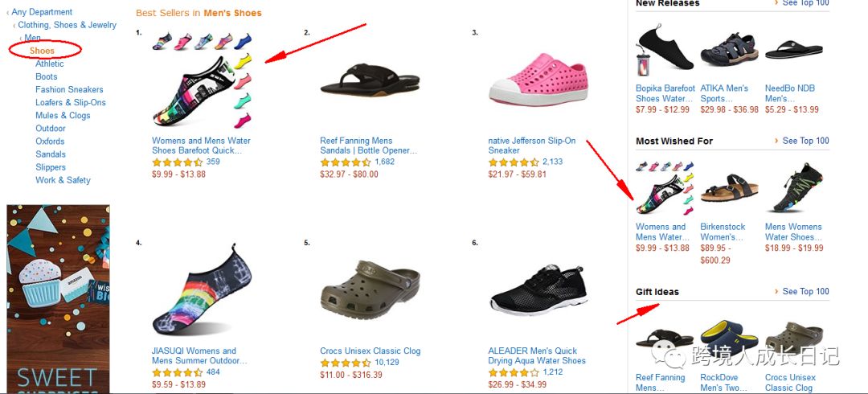Open the JIASUQI rainbow water shoe image

point(202,290)
